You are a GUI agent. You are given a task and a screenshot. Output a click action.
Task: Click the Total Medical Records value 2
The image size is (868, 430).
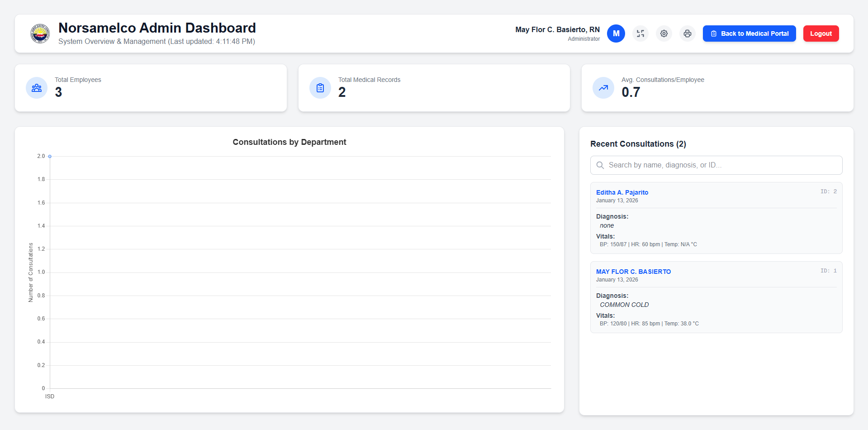(342, 92)
